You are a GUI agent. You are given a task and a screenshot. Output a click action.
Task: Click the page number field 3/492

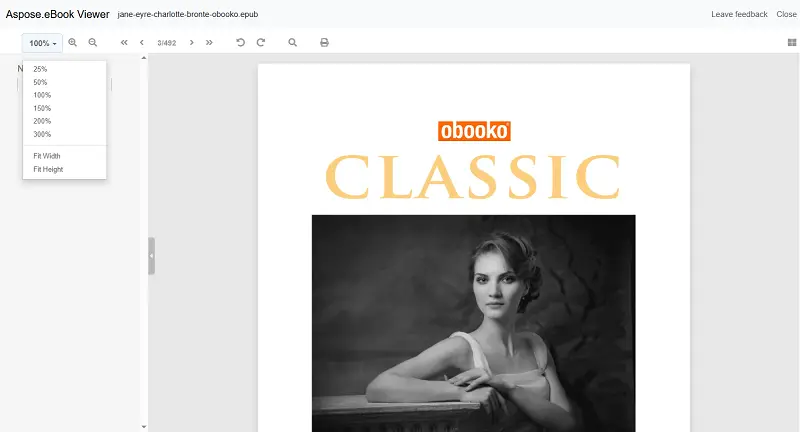pyautogui.click(x=167, y=43)
